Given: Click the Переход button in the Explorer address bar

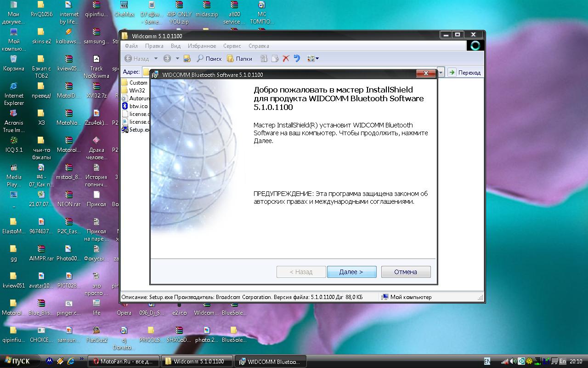Looking at the screenshot, I should click(x=465, y=72).
